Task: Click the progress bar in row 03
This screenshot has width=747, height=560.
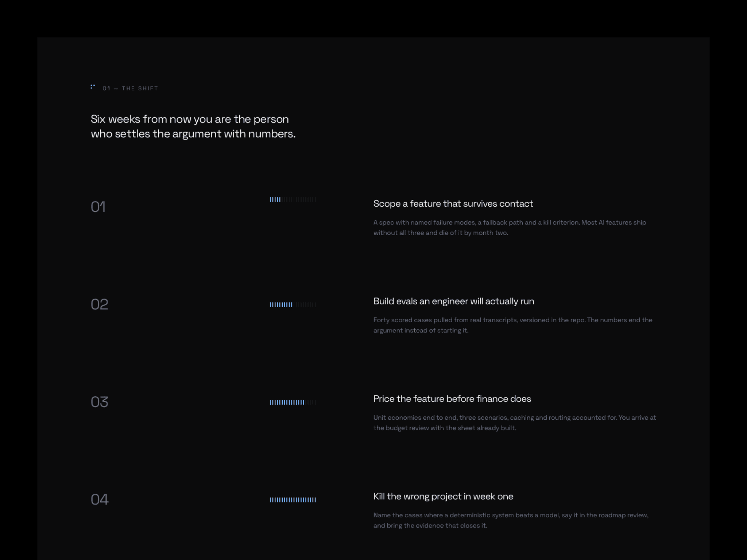Action: [293, 402]
